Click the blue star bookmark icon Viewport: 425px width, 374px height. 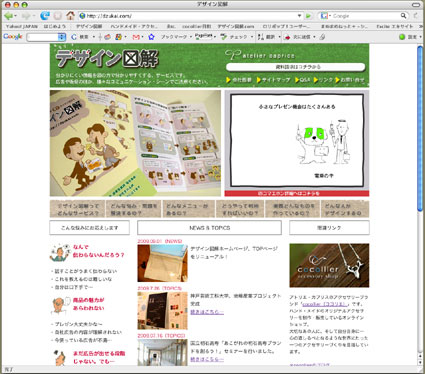pos(151,37)
